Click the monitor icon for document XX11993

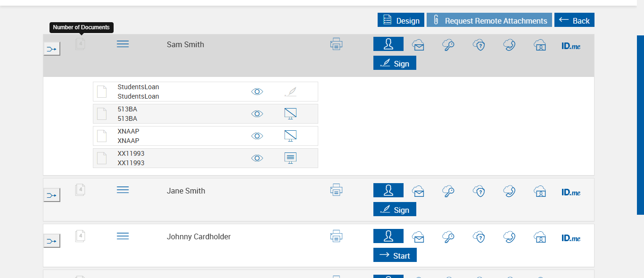click(290, 158)
